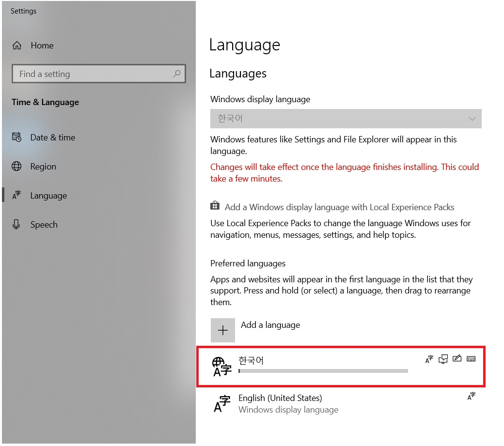Click the Korean install progress bar

tap(323, 371)
